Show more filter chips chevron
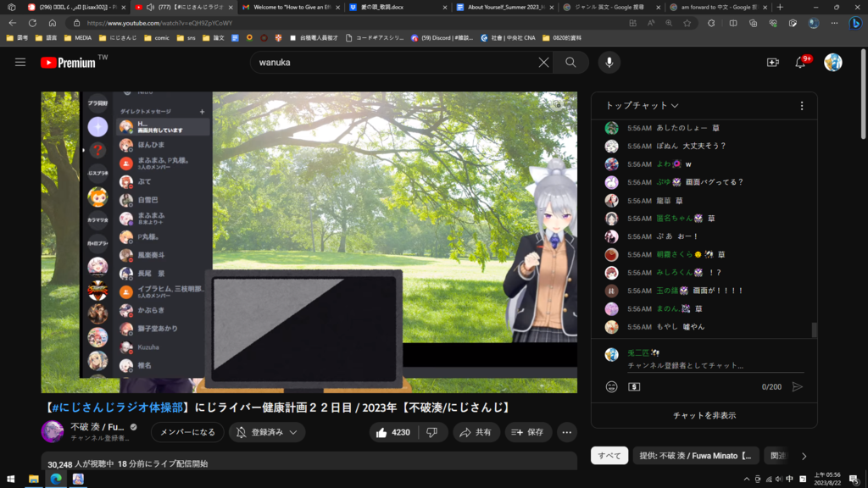 coord(804,456)
